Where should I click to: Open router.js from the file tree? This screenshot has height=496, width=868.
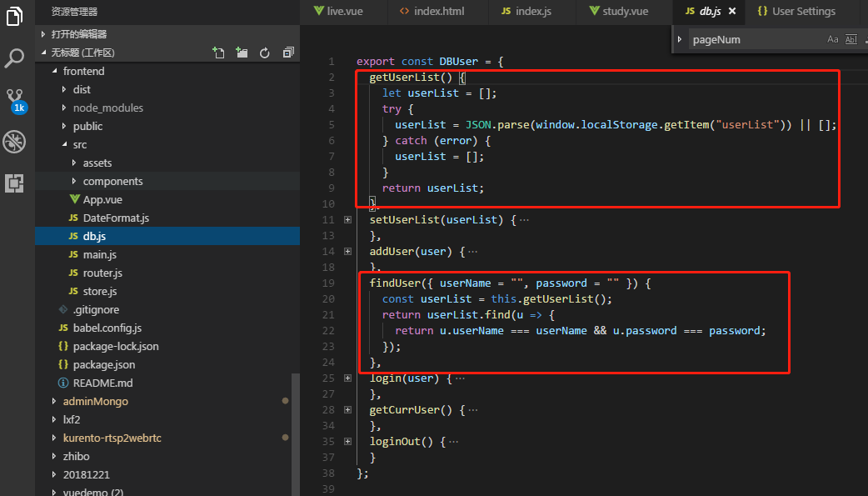[102, 273]
